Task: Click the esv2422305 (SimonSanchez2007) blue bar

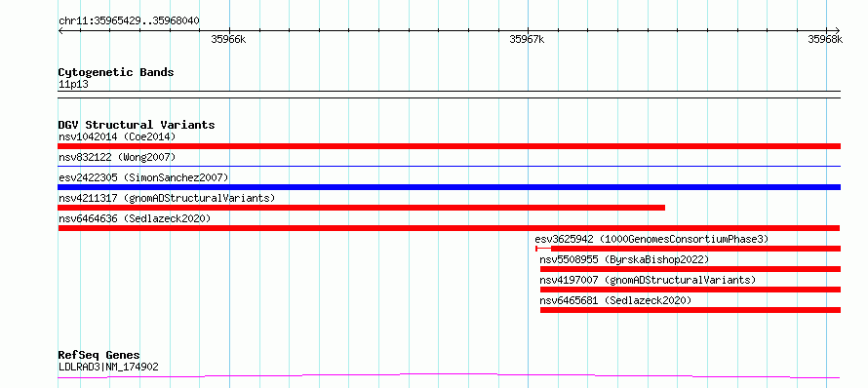Action: [x=449, y=187]
